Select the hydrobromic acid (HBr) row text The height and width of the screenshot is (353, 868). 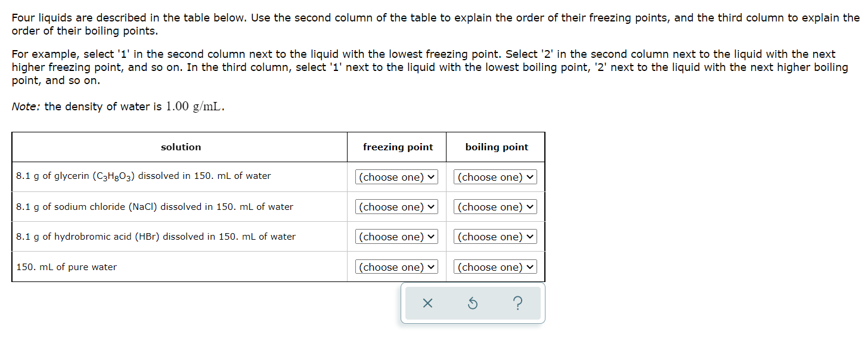coord(156,237)
